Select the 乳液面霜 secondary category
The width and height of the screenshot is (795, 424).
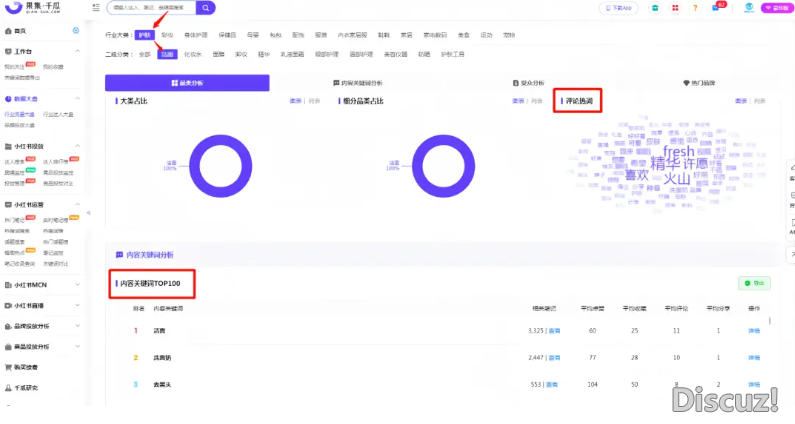(292, 54)
